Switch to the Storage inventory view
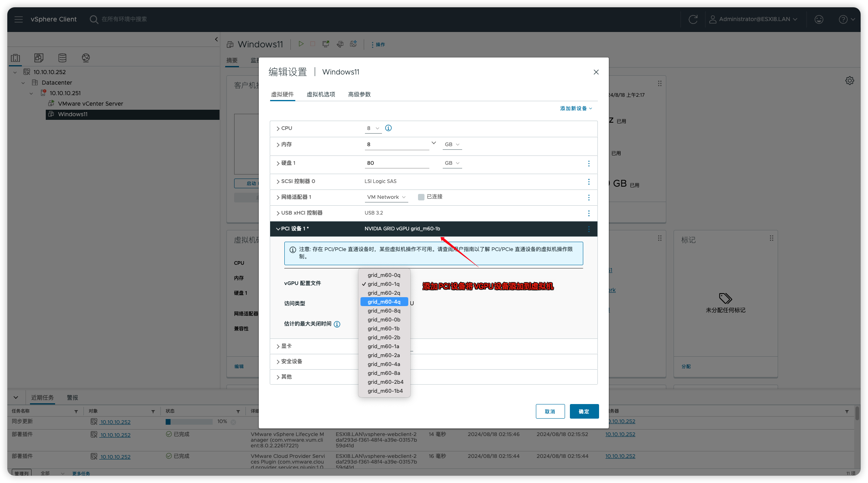Image resolution: width=868 pixels, height=483 pixels. 62,58
